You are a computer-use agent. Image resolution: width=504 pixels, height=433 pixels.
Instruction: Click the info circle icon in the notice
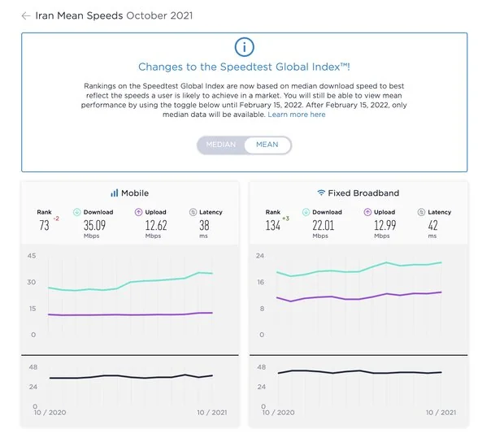click(244, 48)
